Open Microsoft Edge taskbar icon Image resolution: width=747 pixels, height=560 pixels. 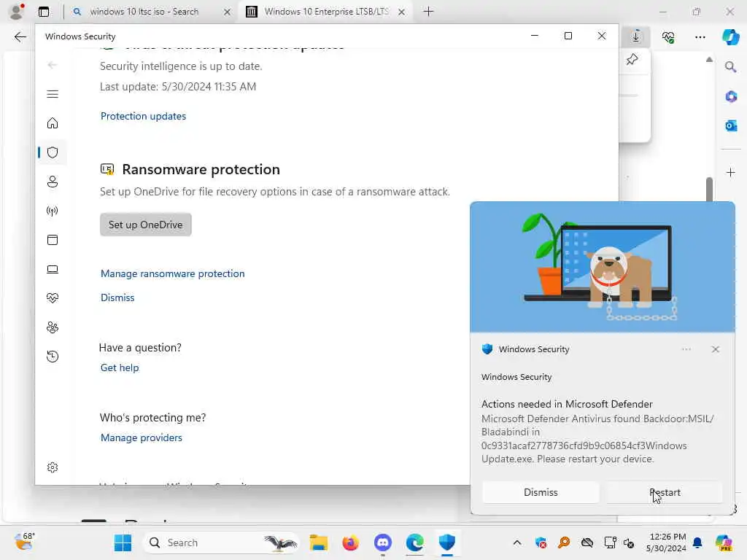pos(415,542)
